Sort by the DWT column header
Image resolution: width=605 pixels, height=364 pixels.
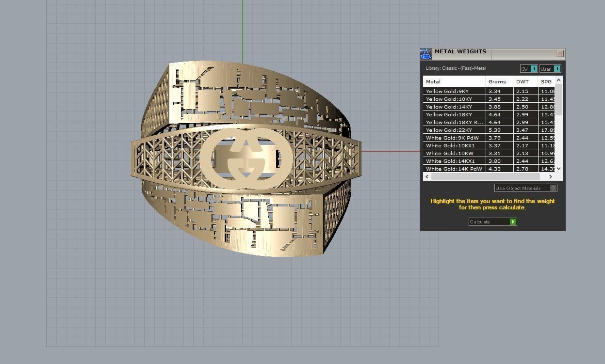tap(525, 81)
